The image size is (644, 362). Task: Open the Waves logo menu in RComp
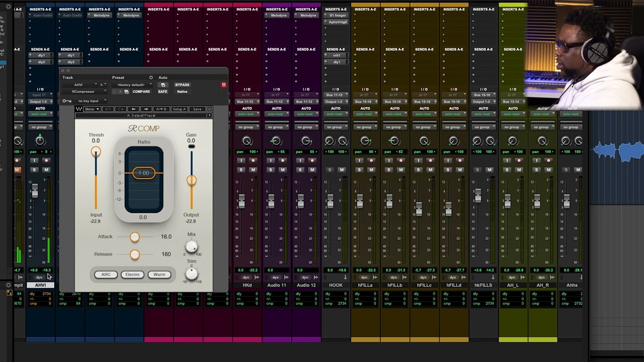click(79, 109)
